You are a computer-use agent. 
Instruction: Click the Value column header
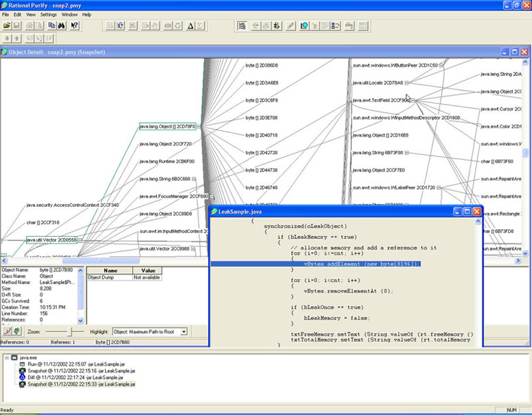click(x=147, y=271)
